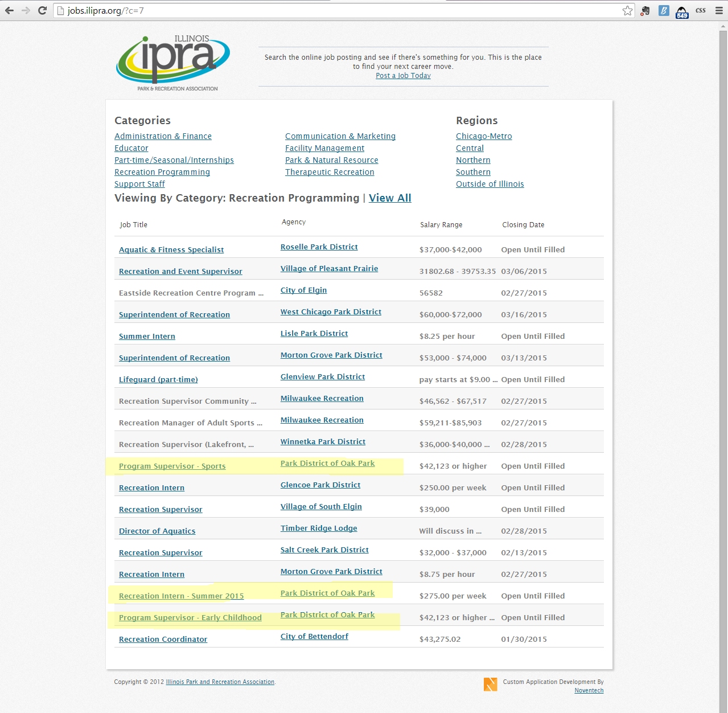The width and height of the screenshot is (728, 713).
Task: Open Program Supervisor - Sports job
Action: pos(172,466)
